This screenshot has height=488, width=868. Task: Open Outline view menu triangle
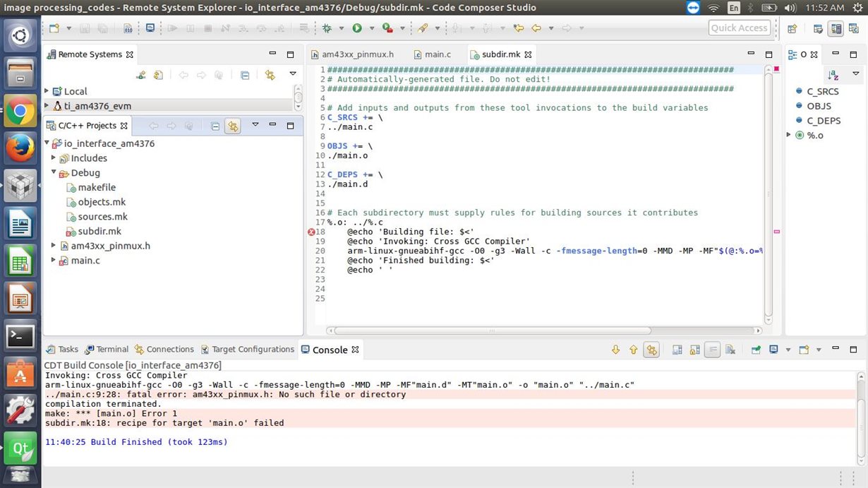point(856,74)
